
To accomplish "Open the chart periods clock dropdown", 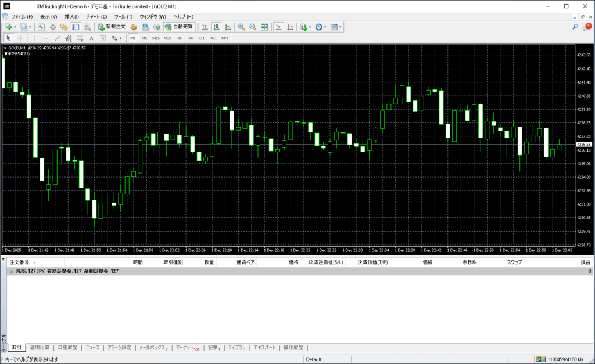I will click(325, 27).
